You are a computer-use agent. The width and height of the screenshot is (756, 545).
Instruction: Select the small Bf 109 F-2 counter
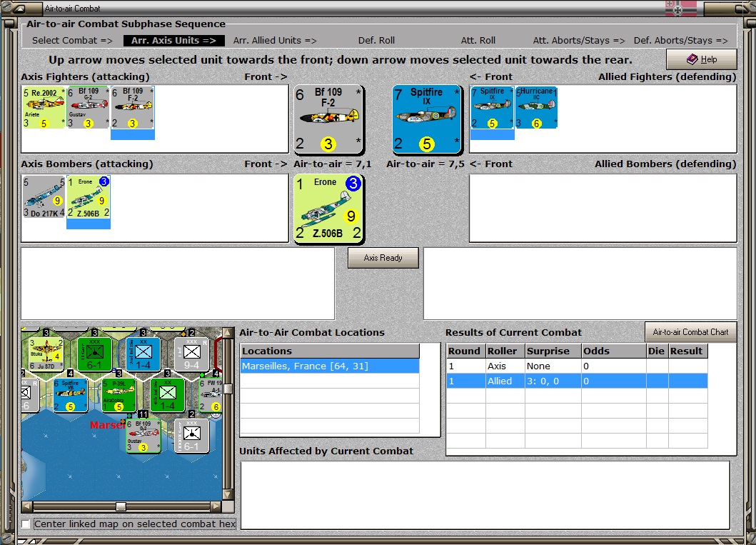[133, 108]
